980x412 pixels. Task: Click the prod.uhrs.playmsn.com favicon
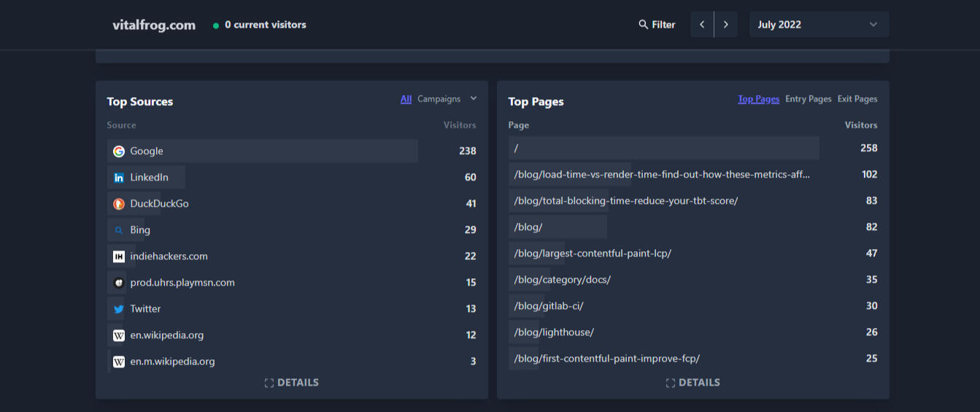119,283
